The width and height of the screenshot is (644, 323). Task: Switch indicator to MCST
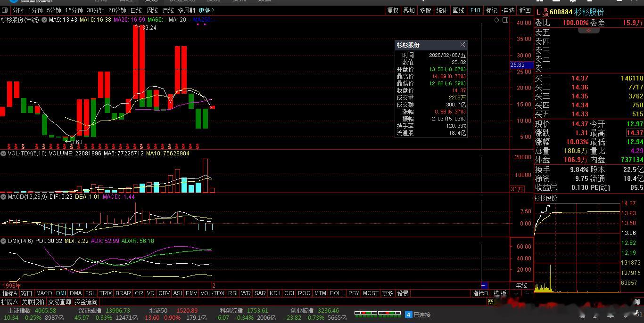click(370, 293)
